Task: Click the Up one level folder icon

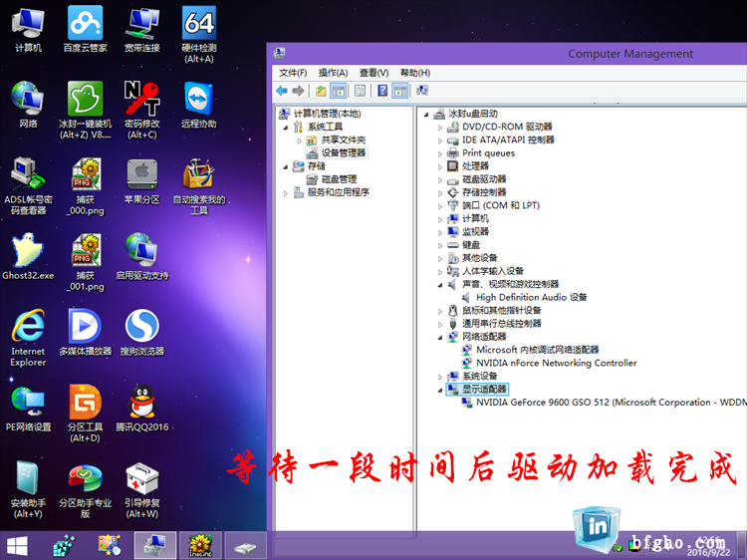Action: click(321, 91)
